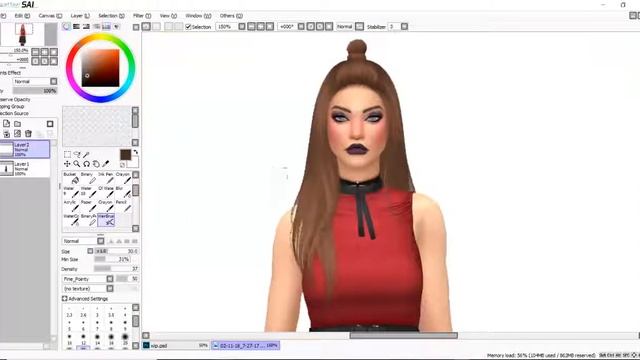640x360 pixels.
Task: Choose the Paper brush tool
Action: [89, 206]
